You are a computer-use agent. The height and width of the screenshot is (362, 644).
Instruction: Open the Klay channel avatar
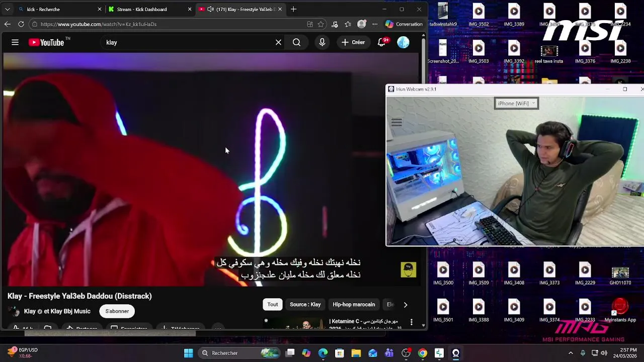click(15, 311)
